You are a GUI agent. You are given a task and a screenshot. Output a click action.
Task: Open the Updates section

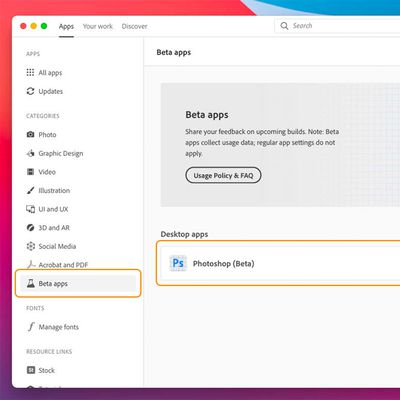(x=50, y=91)
